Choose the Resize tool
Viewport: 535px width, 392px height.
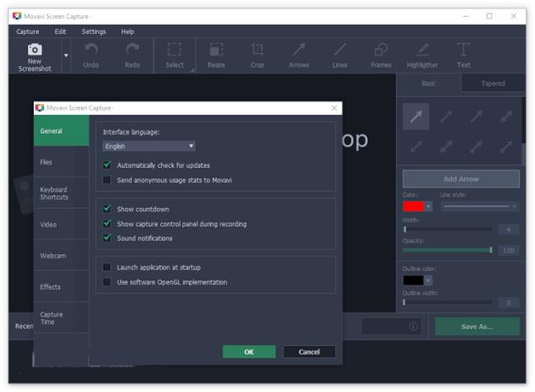pyautogui.click(x=216, y=55)
